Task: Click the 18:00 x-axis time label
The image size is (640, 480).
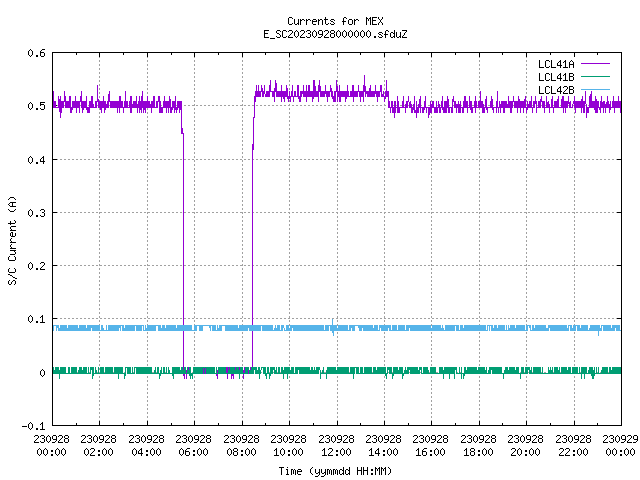Action: pyautogui.click(x=478, y=452)
